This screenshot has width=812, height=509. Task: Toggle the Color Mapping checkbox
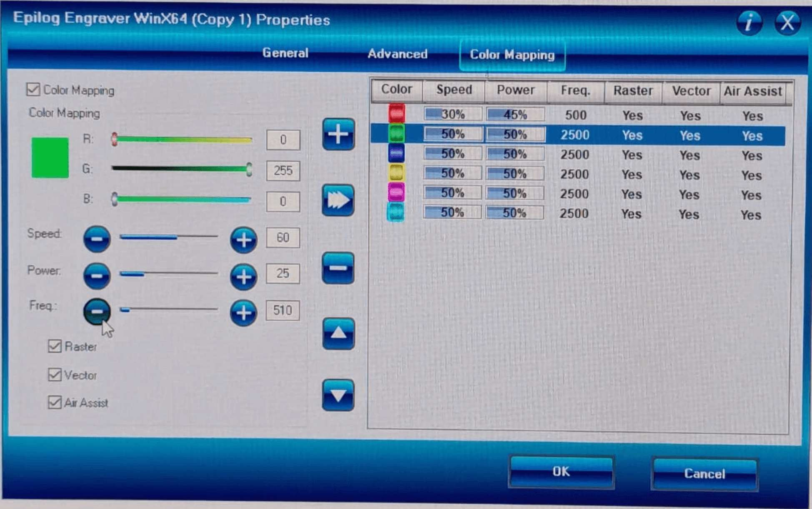click(33, 90)
